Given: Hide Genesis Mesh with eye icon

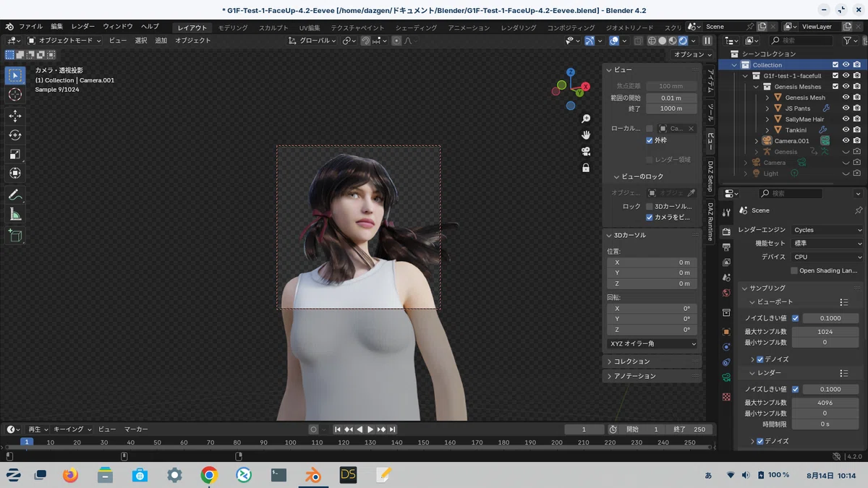Looking at the screenshot, I should click(x=846, y=98).
